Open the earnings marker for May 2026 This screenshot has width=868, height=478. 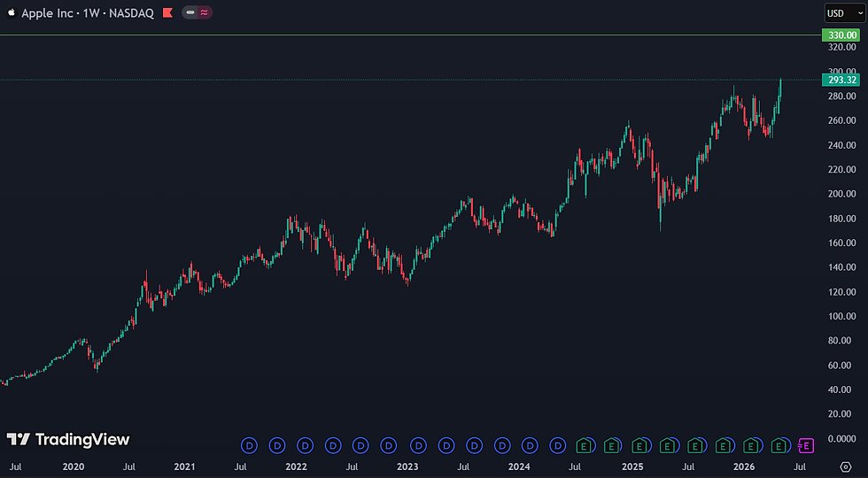tap(779, 444)
